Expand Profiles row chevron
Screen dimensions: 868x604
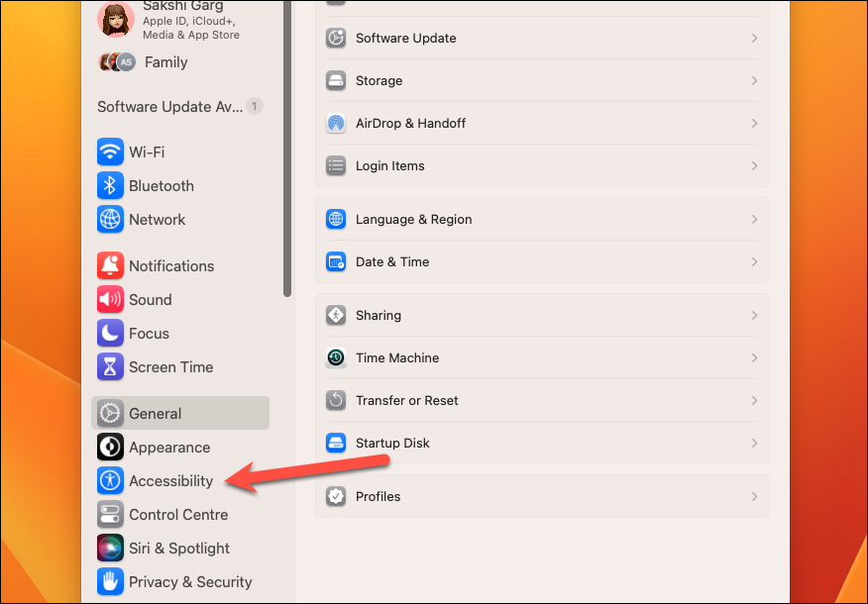click(754, 497)
